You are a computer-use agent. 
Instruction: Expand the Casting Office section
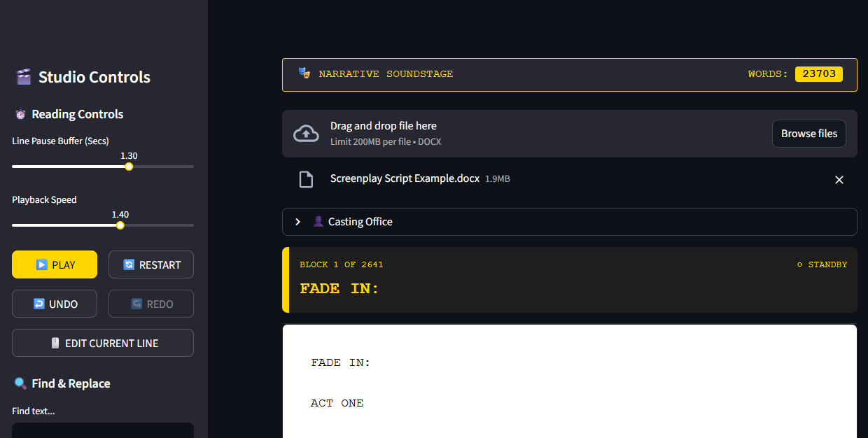coord(298,222)
